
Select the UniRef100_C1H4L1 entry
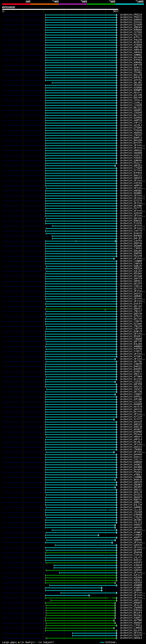pos(131,103)
